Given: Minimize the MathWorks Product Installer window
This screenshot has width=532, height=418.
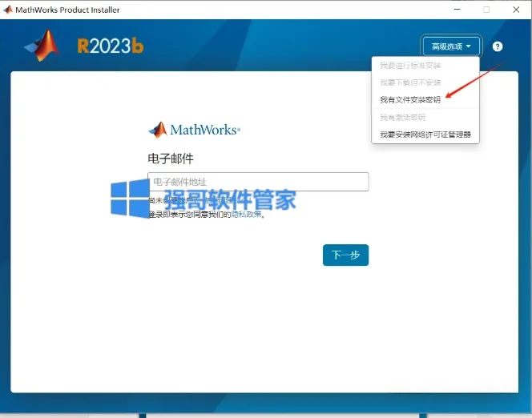Looking at the screenshot, I should pos(457,10).
